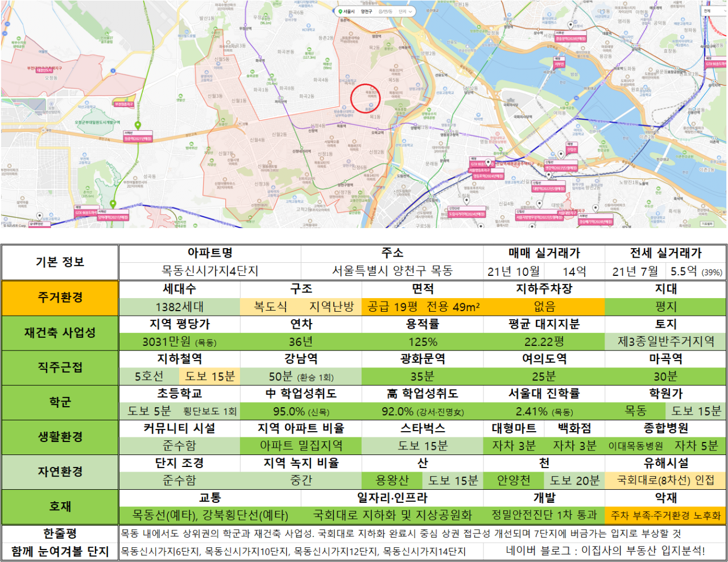Image resolution: width=728 pixels, height=562 pixels.
Task: Click the 영등포역(2024년예정) pink label
Action: click(488, 176)
